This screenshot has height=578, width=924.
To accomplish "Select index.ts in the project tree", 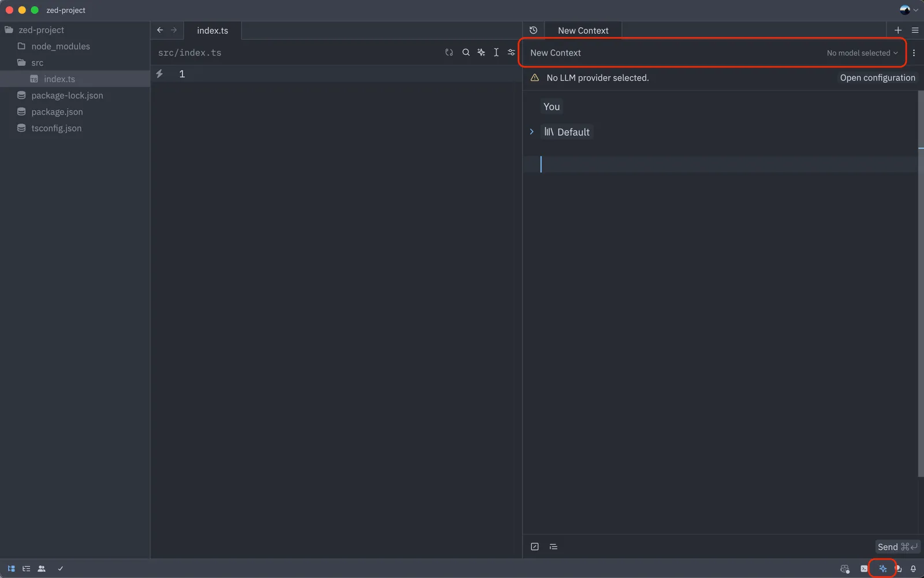I will (x=75, y=79).
